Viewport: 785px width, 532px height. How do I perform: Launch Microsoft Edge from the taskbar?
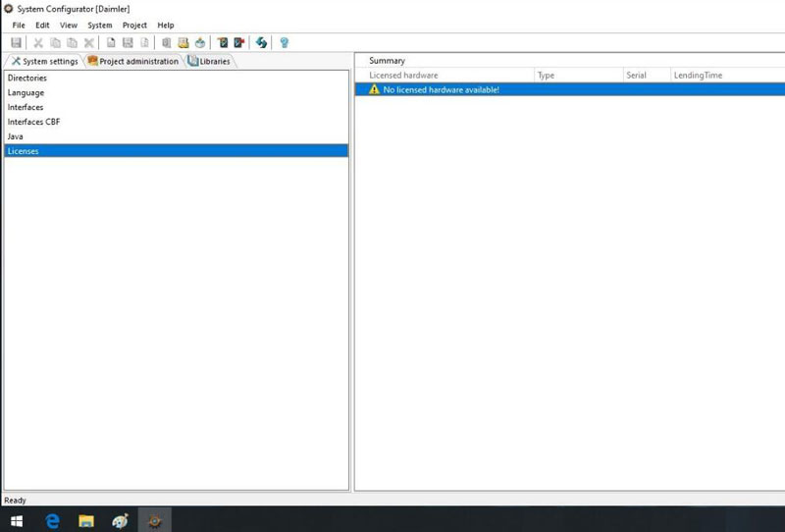pyautogui.click(x=53, y=521)
